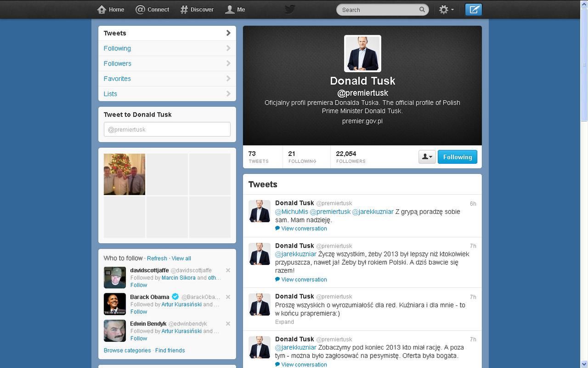588x368 pixels.
Task: Open @jarekkuzniar mention in the 6h tweet
Action: tap(373, 212)
